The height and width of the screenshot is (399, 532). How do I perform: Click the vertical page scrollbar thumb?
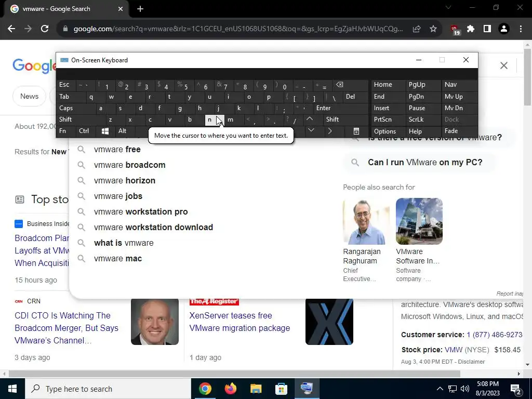coord(527,77)
